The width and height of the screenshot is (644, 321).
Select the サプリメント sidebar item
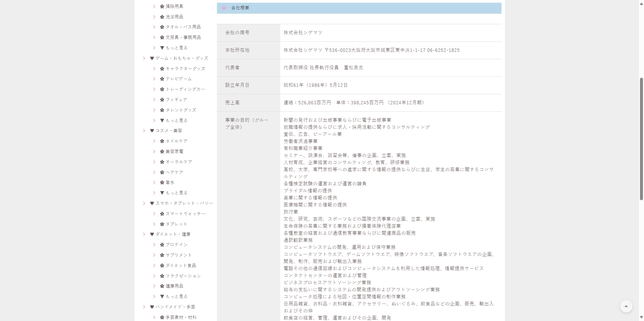178,255
